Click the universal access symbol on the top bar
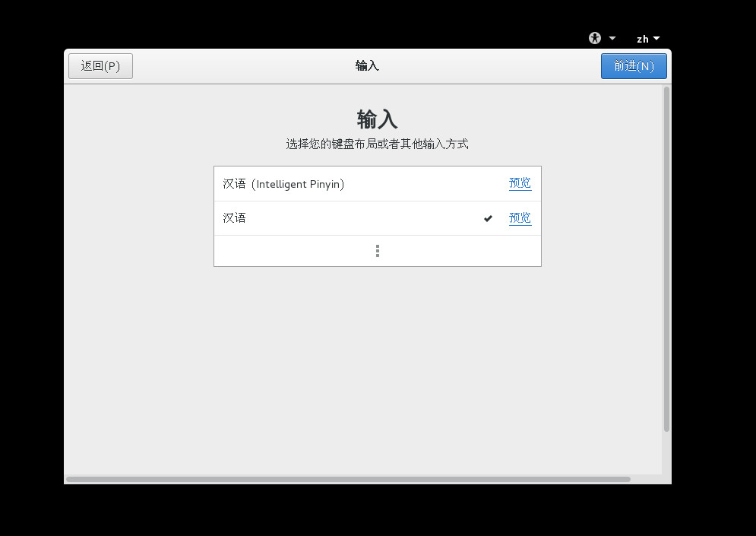Viewport: 756px width, 536px height. click(595, 37)
